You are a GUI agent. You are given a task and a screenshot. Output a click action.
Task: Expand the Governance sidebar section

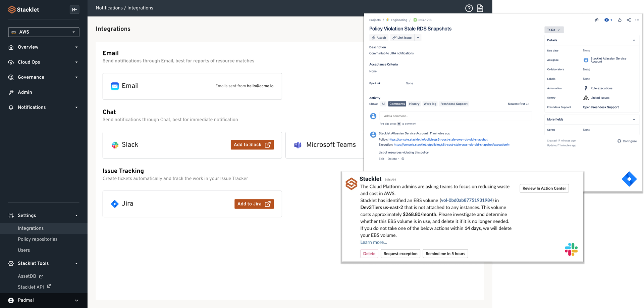click(44, 77)
